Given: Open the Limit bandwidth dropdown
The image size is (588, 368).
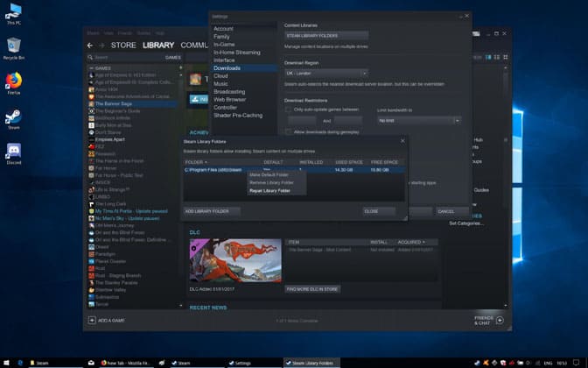Looking at the screenshot, I should tap(419, 121).
